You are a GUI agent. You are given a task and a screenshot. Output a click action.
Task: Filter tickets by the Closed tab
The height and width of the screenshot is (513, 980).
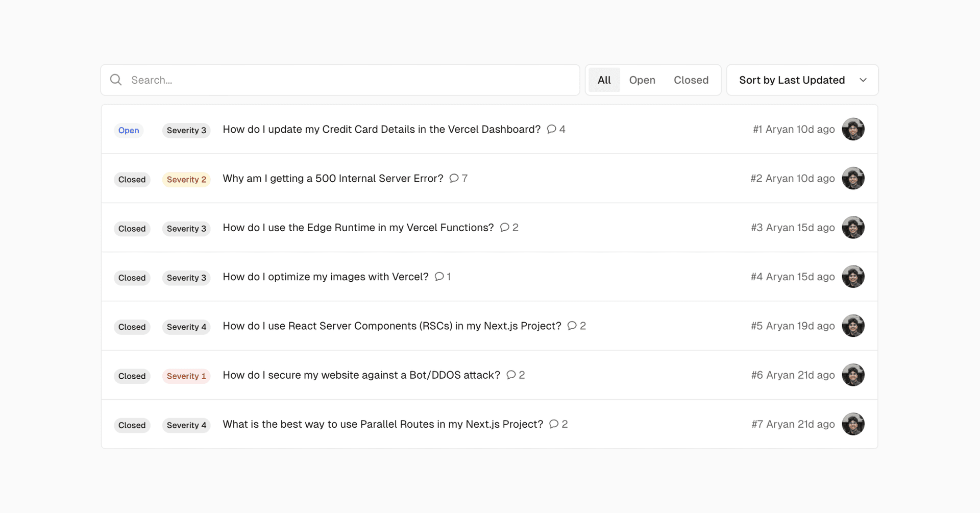coord(691,80)
